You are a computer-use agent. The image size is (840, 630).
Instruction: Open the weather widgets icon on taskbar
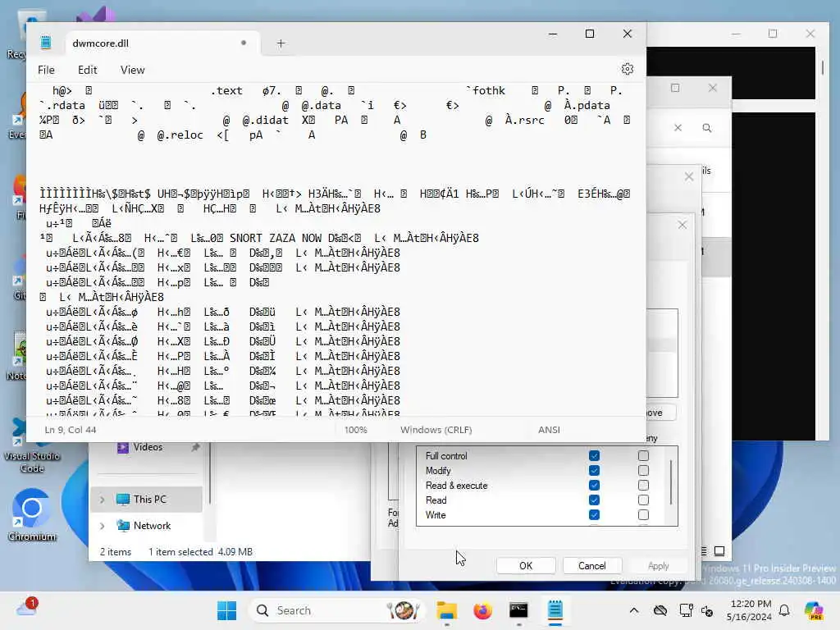27,609
